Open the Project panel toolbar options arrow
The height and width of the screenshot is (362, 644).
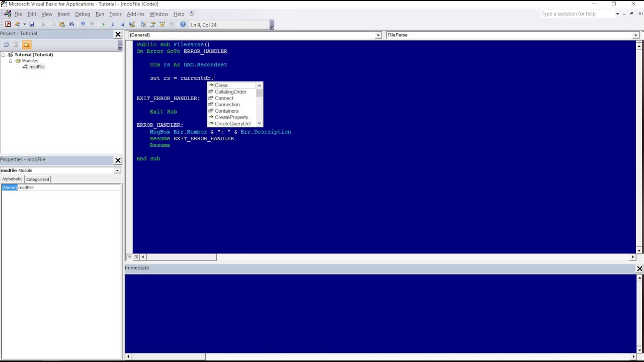click(x=120, y=45)
